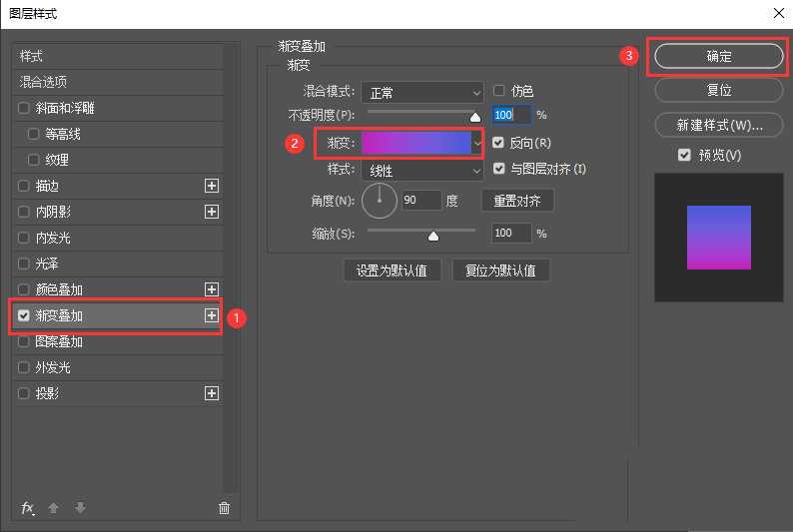Uncheck the 预览(V) checkbox
The width and height of the screenshot is (793, 532).
point(684,155)
